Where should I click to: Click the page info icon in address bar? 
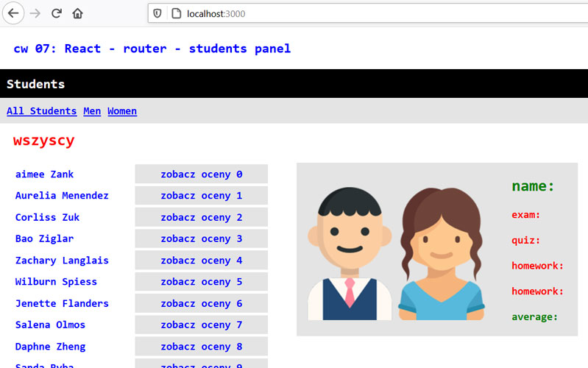tap(175, 13)
